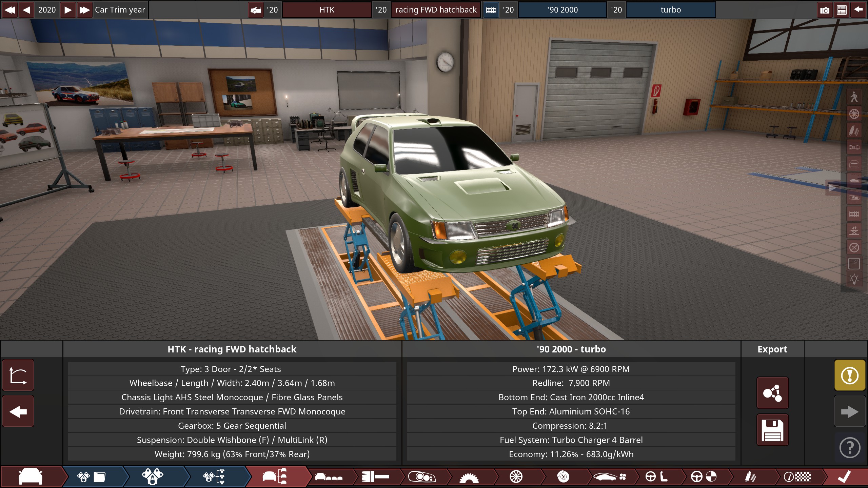Step back one trim year
Viewport: 868px width, 488px height.
[26, 10]
